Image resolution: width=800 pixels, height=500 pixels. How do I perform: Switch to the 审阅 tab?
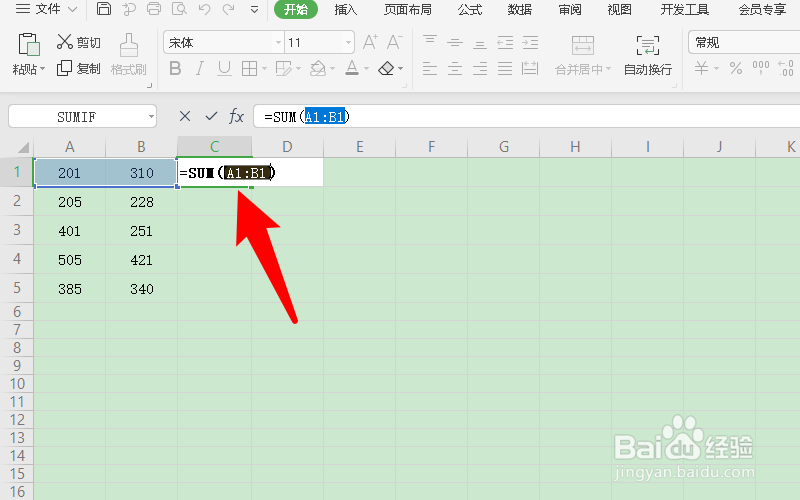click(x=570, y=9)
